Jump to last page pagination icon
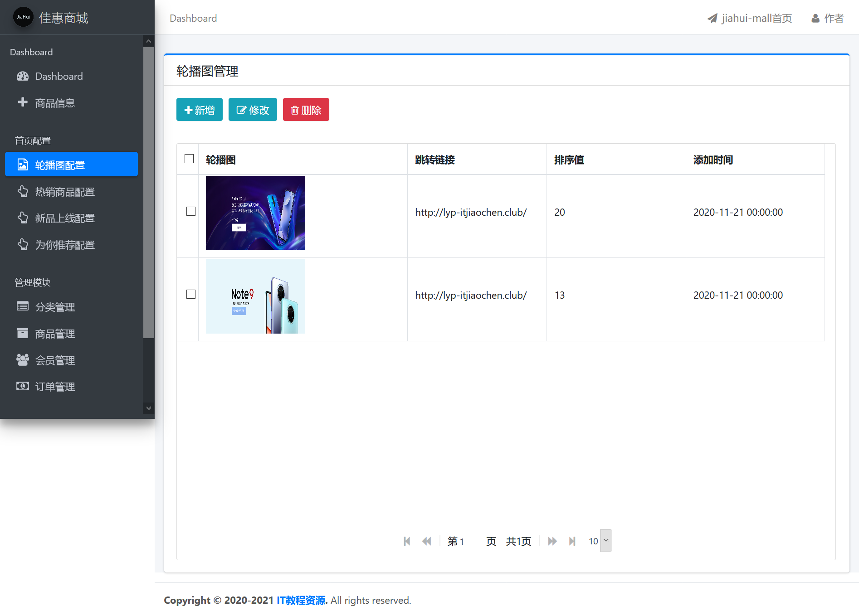 [572, 541]
